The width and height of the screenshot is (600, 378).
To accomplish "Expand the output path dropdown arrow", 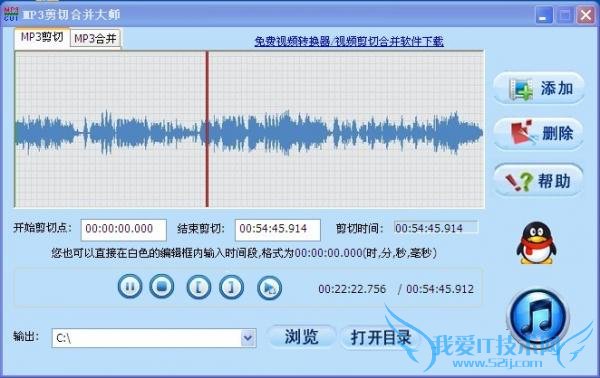I will click(248, 338).
